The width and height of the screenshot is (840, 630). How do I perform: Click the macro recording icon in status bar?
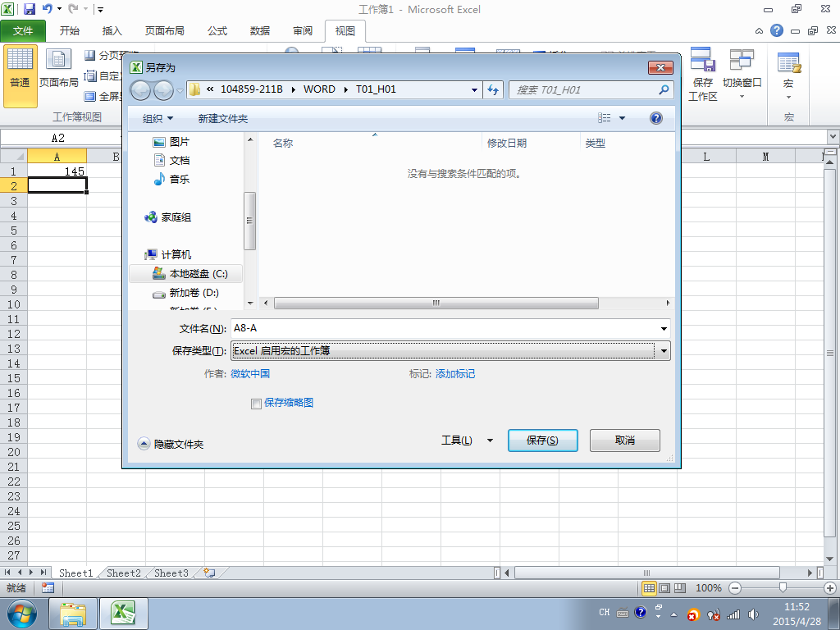[x=48, y=587]
